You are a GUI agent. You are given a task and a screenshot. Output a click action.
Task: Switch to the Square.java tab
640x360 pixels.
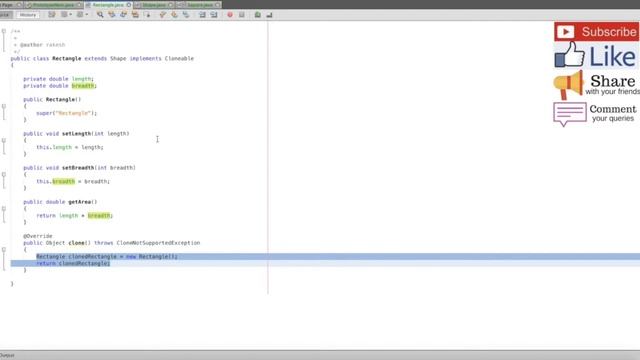coord(199,5)
